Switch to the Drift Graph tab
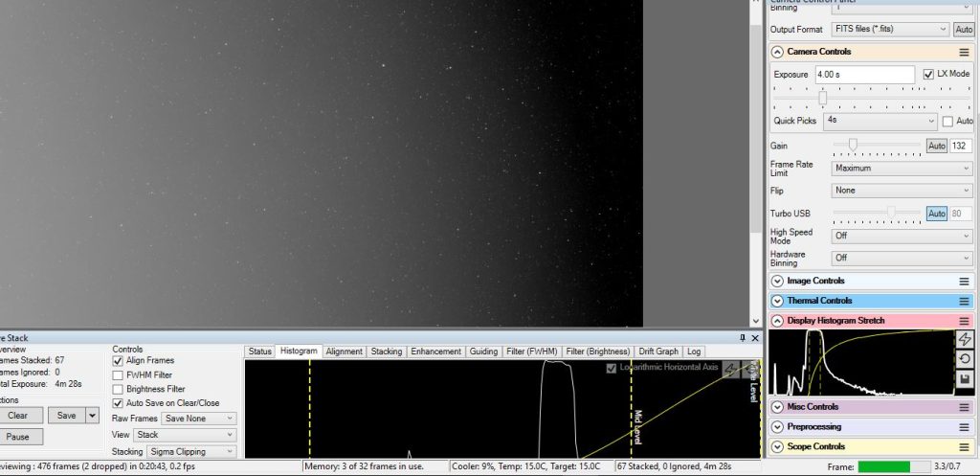This screenshot has width=980, height=476. 658,351
